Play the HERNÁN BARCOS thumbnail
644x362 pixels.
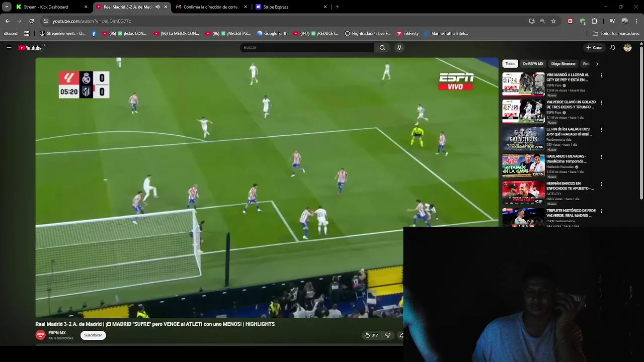tap(523, 193)
